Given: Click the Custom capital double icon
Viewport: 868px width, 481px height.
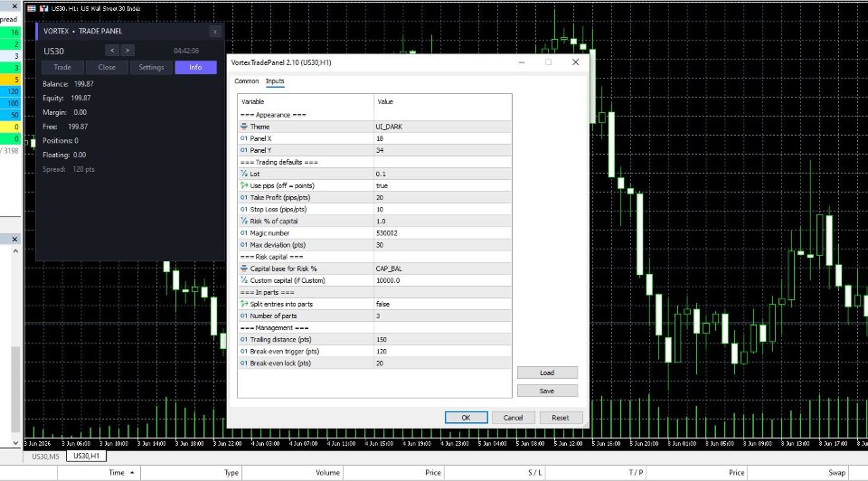Looking at the screenshot, I should pos(244,280).
